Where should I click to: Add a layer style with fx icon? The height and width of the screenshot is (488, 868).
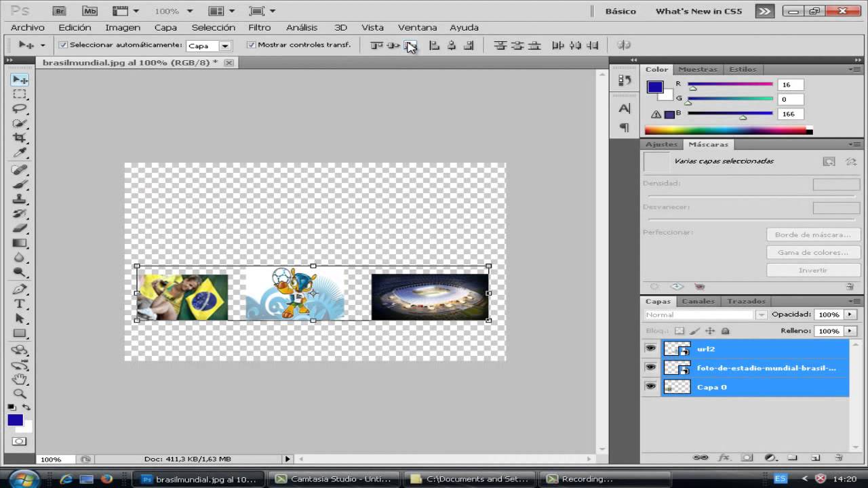pyautogui.click(x=724, y=458)
